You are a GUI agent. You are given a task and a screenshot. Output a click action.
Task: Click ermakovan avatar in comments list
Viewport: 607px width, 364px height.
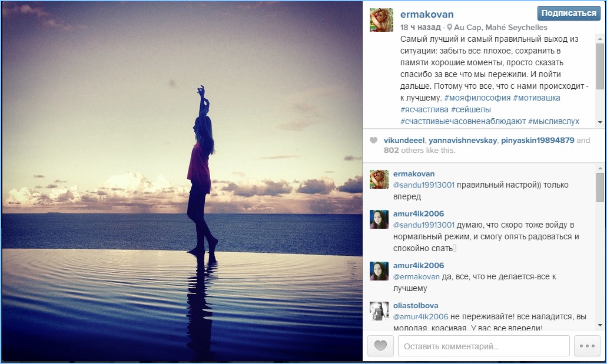pyautogui.click(x=379, y=179)
